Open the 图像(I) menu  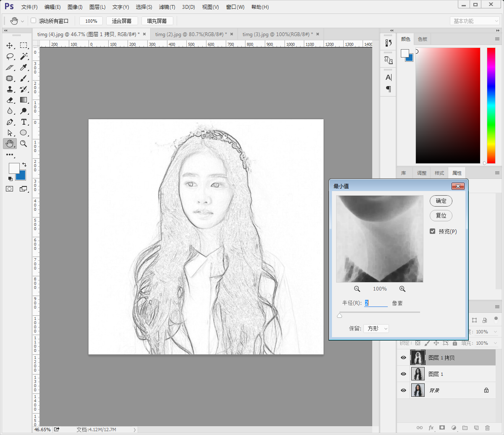point(75,7)
